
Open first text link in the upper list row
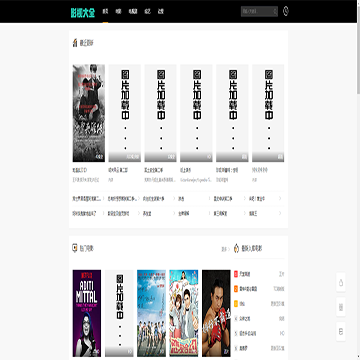click(86, 199)
